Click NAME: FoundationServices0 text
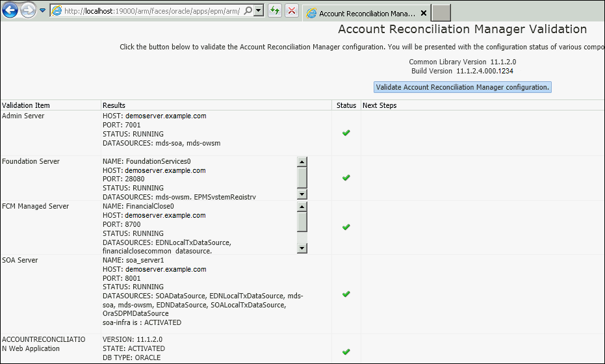This screenshot has height=364, width=605. (x=147, y=161)
